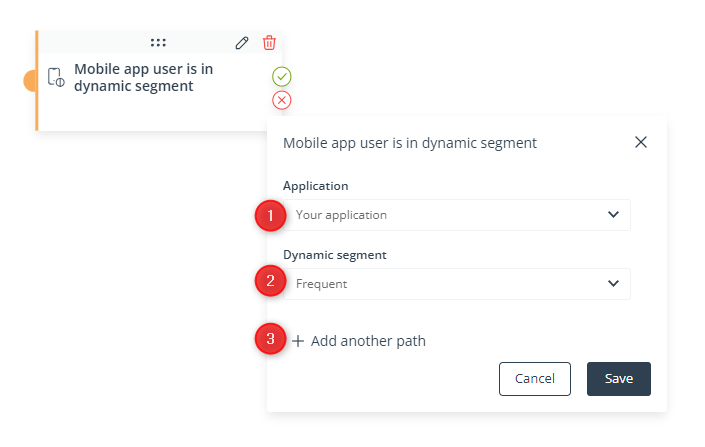The height and width of the screenshot is (447, 705).
Task: Click red step marker number 2
Action: [270, 281]
